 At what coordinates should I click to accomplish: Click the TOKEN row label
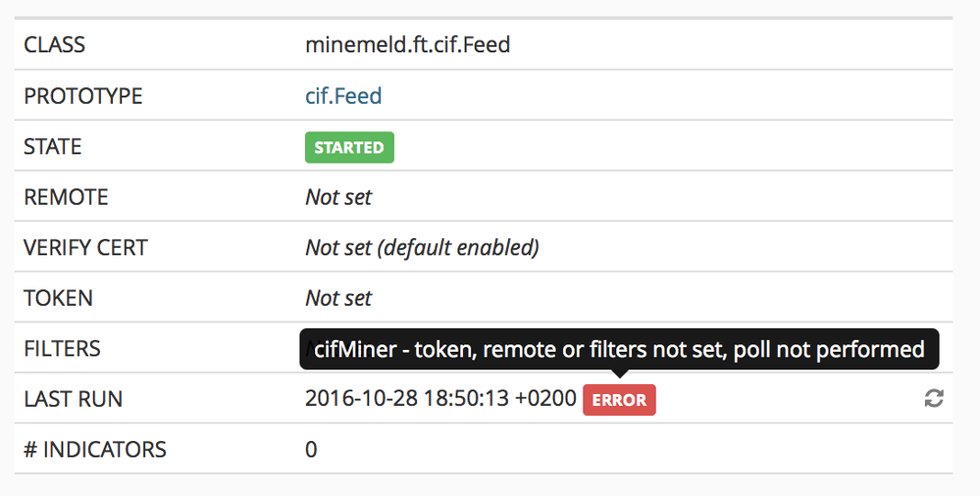(57, 298)
